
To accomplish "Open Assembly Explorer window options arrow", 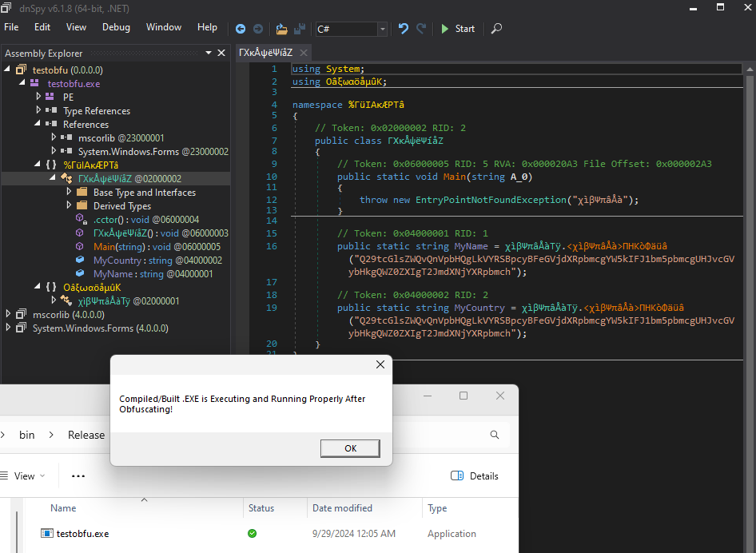I will [x=209, y=53].
